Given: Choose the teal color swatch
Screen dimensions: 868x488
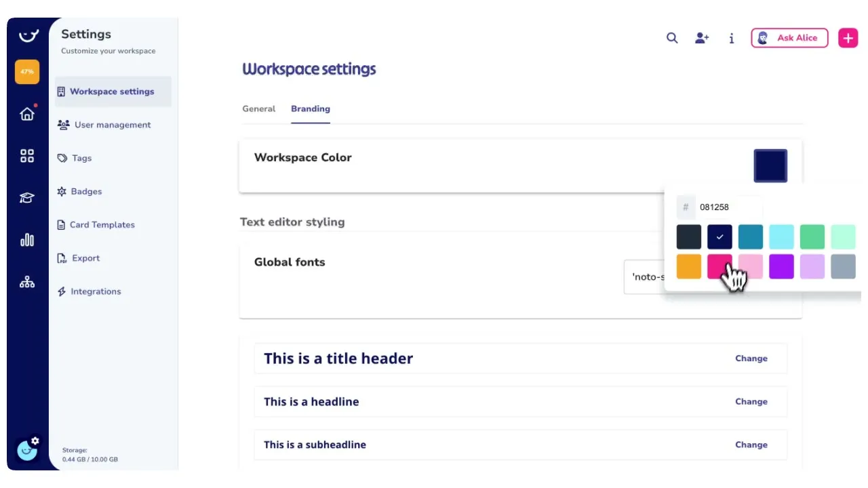Looking at the screenshot, I should [751, 237].
